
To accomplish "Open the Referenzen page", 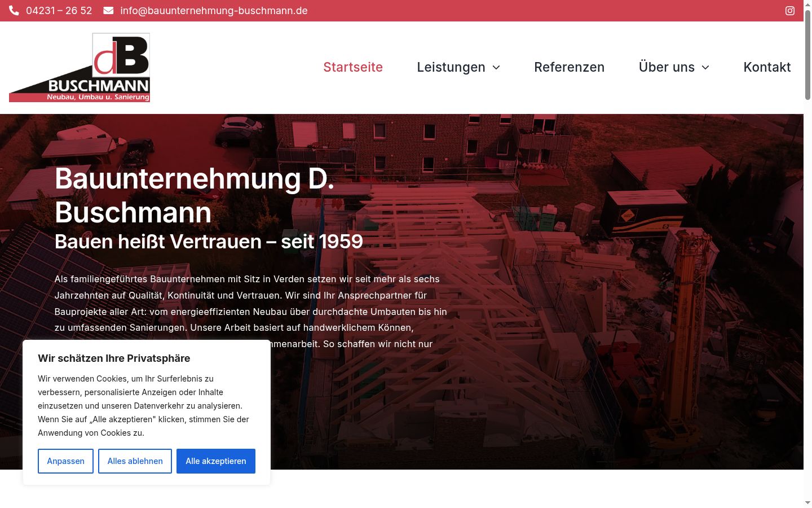I will point(569,67).
